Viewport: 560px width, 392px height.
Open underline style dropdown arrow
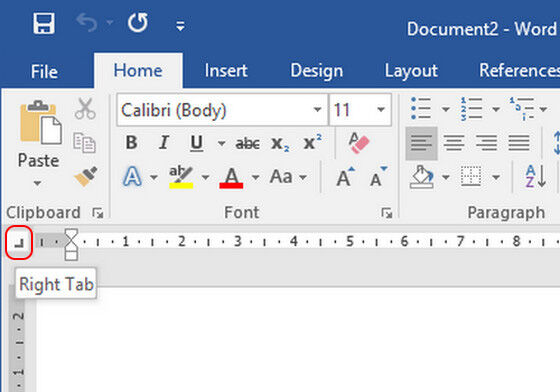click(x=221, y=144)
